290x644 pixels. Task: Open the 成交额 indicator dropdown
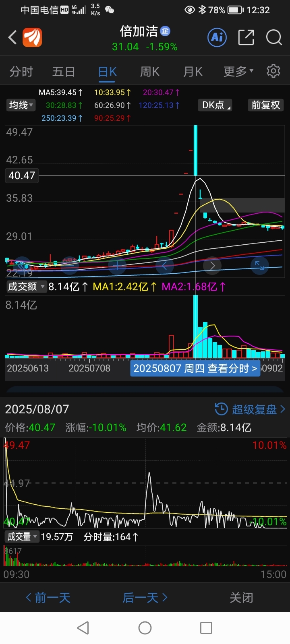pyautogui.click(x=26, y=287)
